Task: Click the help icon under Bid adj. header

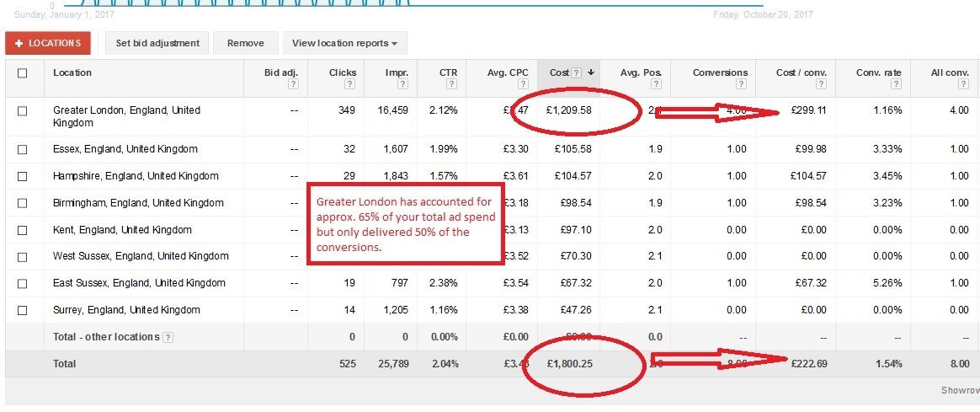Action: click(293, 84)
